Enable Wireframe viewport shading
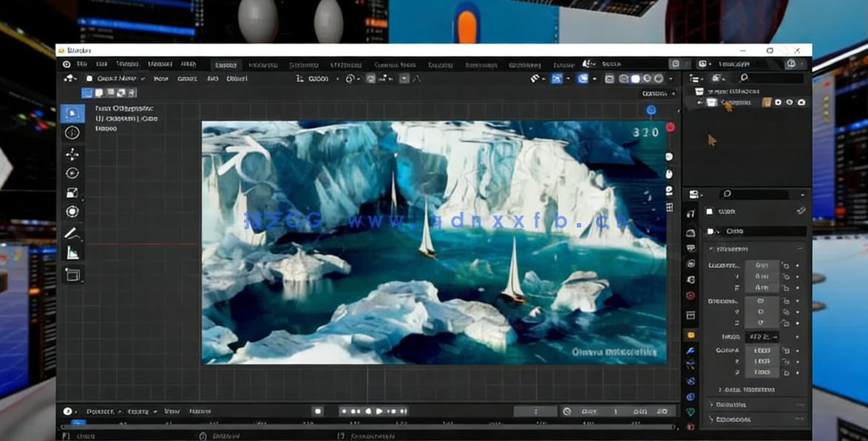The image size is (868, 441). 624,78
